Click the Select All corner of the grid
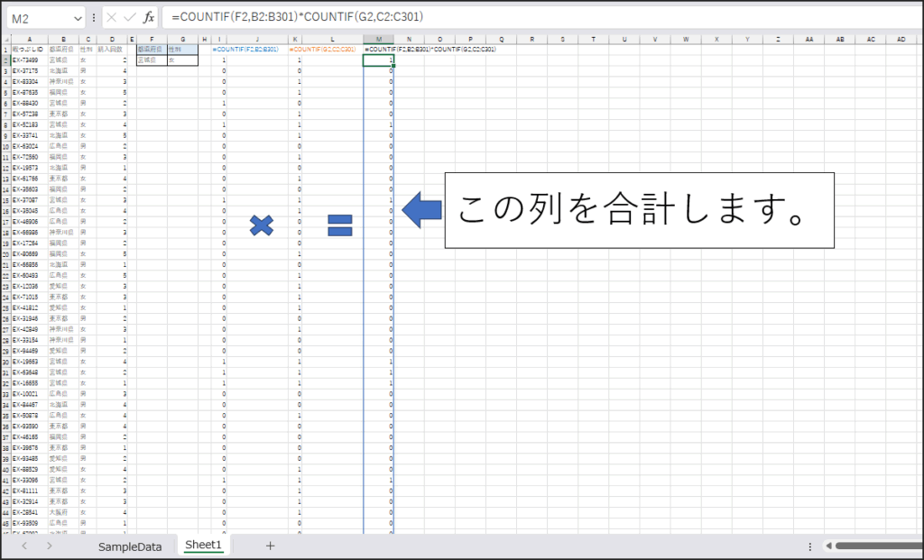Image resolution: width=924 pixels, height=560 pixels. click(6, 40)
